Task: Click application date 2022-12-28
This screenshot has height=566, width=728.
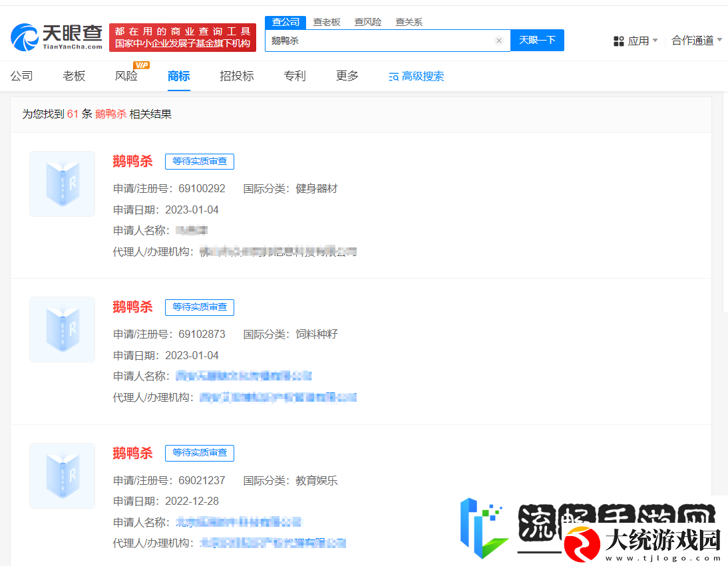Action: point(192,501)
